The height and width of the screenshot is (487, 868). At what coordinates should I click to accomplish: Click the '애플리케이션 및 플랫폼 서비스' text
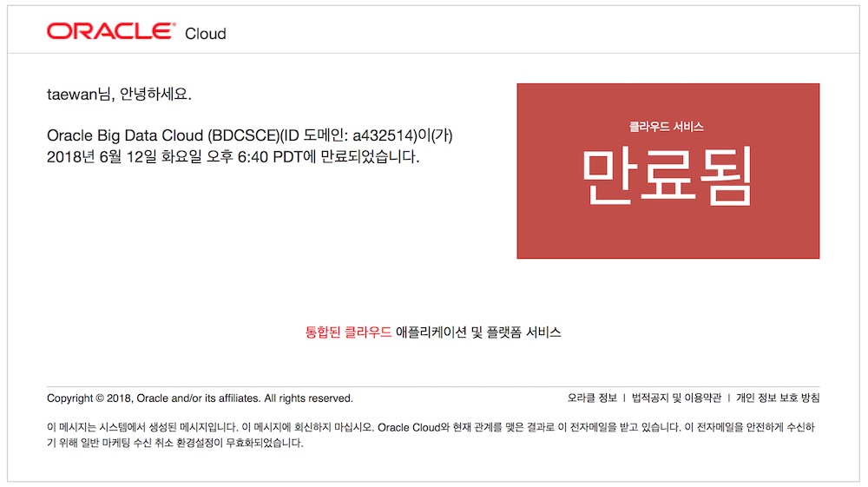pyautogui.click(x=478, y=332)
